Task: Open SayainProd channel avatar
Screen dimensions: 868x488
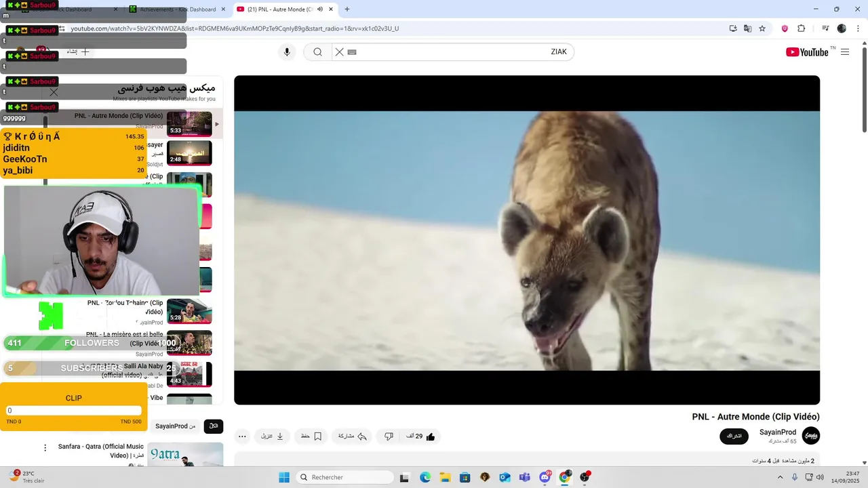Action: (811, 435)
